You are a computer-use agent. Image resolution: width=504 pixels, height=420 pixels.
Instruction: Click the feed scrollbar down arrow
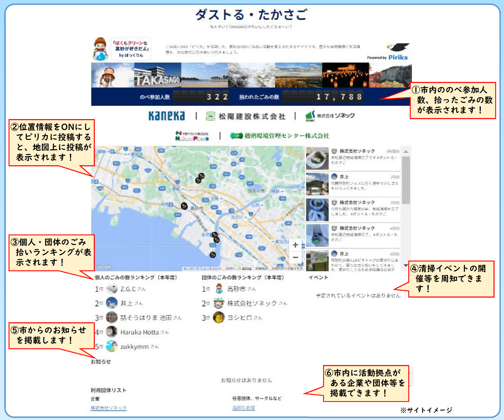tap(406, 265)
